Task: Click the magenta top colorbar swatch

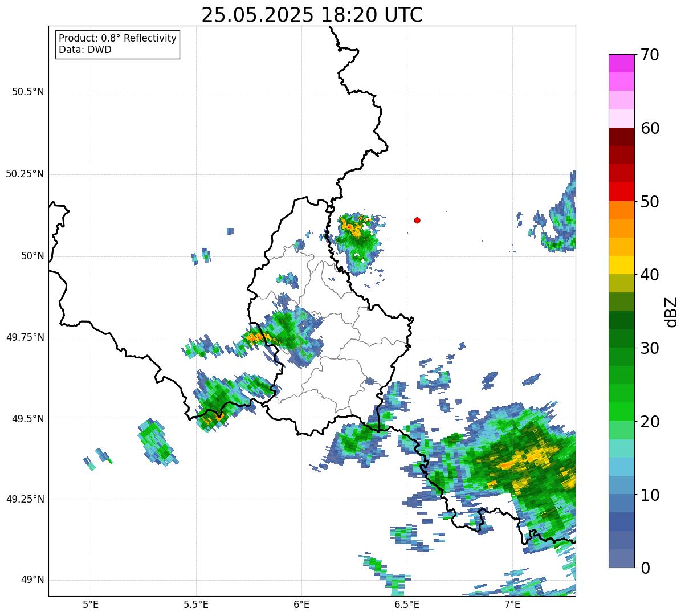Action: tap(621, 63)
